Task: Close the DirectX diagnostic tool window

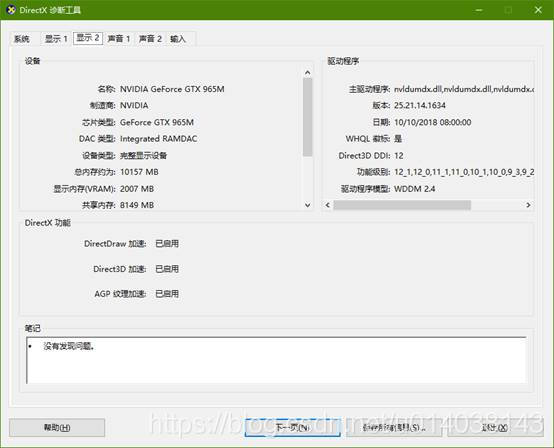Action: [538, 10]
